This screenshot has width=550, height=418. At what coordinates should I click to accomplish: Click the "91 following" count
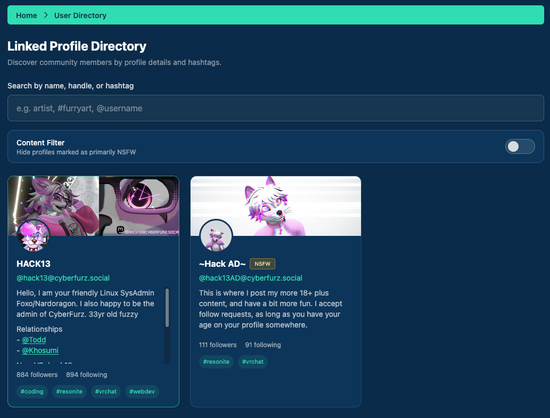[x=263, y=345]
